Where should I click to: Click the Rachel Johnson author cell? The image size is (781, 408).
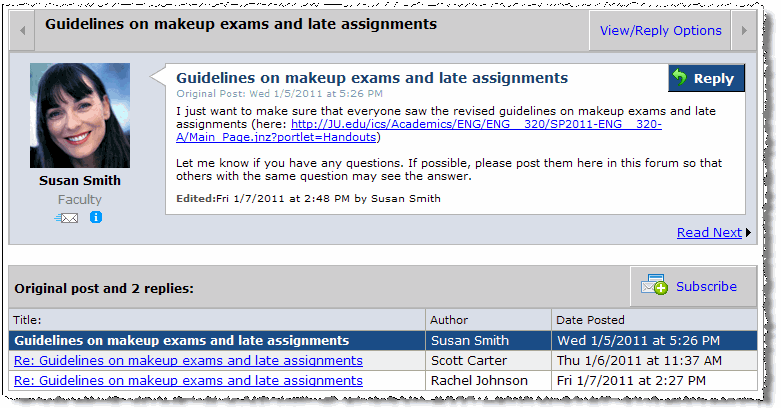pos(479,380)
